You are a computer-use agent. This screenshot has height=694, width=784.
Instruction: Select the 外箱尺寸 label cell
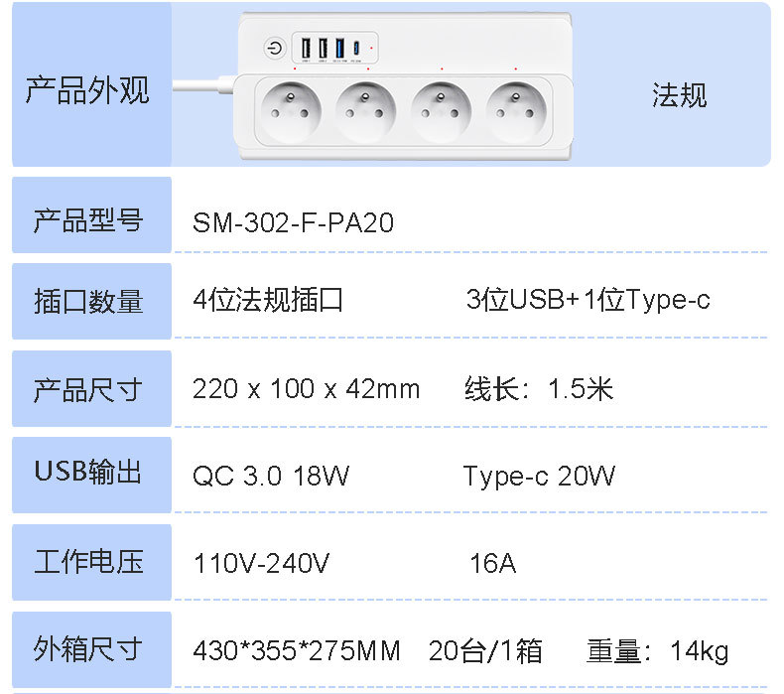pyautogui.click(x=90, y=650)
